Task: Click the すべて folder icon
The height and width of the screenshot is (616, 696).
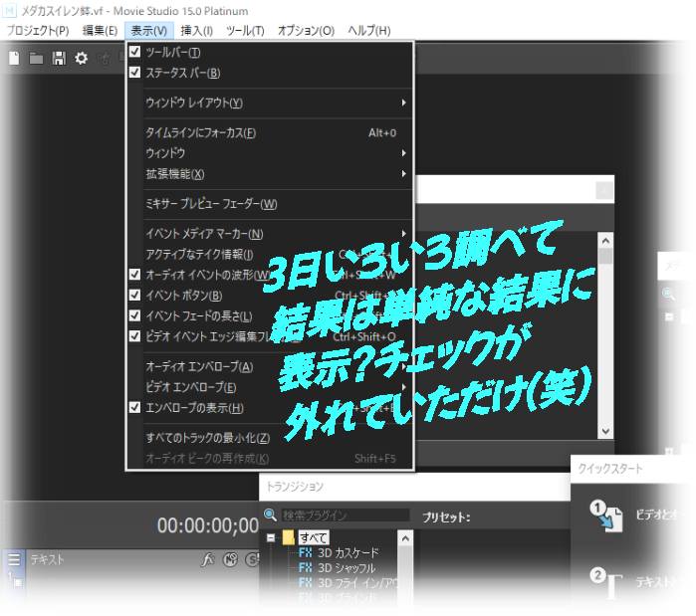Action: pos(289,537)
